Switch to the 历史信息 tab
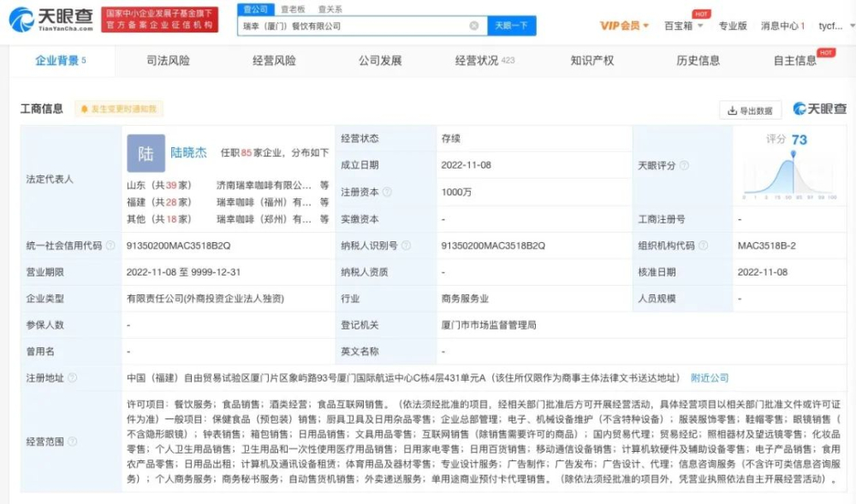Screen dimensions: 856x504 pyautogui.click(x=698, y=61)
